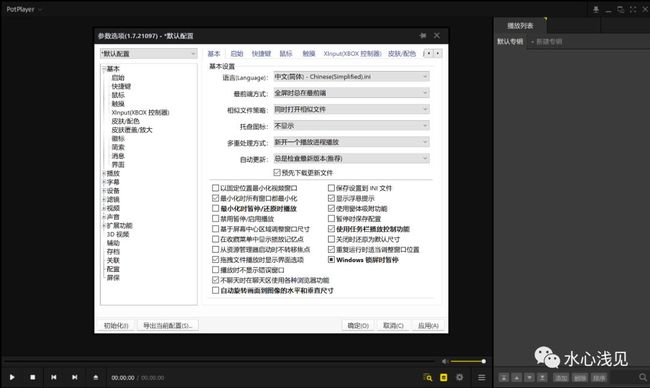Pin the preferences dialog with the pushpin icon

423,36
